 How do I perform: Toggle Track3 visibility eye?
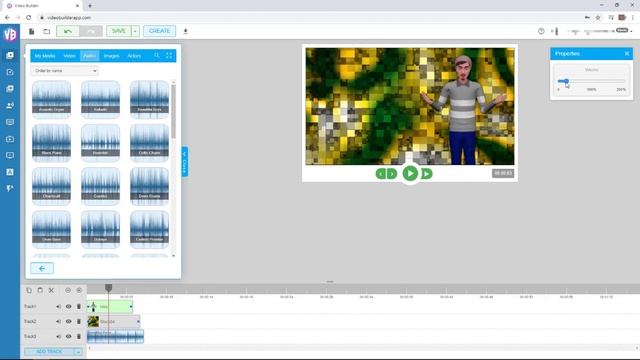pyautogui.click(x=69, y=336)
